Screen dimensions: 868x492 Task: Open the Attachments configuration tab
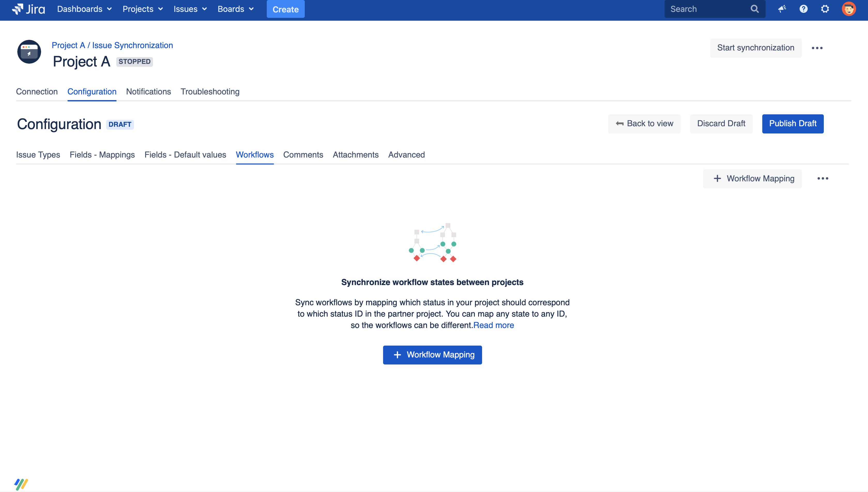(x=355, y=155)
